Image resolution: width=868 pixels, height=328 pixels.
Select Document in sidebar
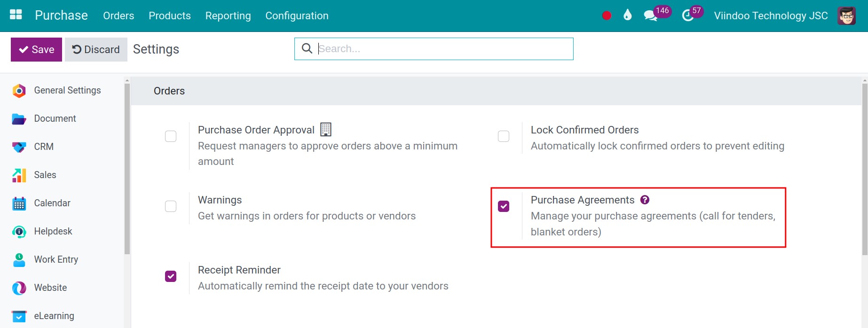(x=55, y=118)
